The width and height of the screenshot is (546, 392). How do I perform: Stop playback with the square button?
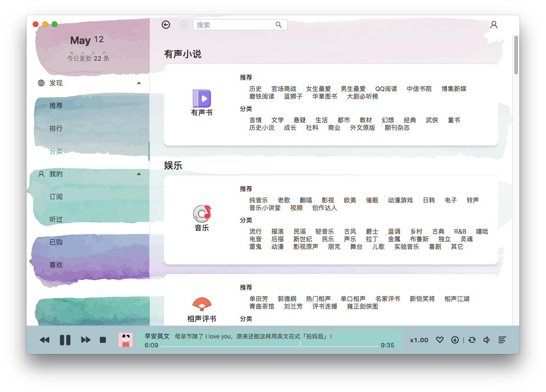click(103, 340)
